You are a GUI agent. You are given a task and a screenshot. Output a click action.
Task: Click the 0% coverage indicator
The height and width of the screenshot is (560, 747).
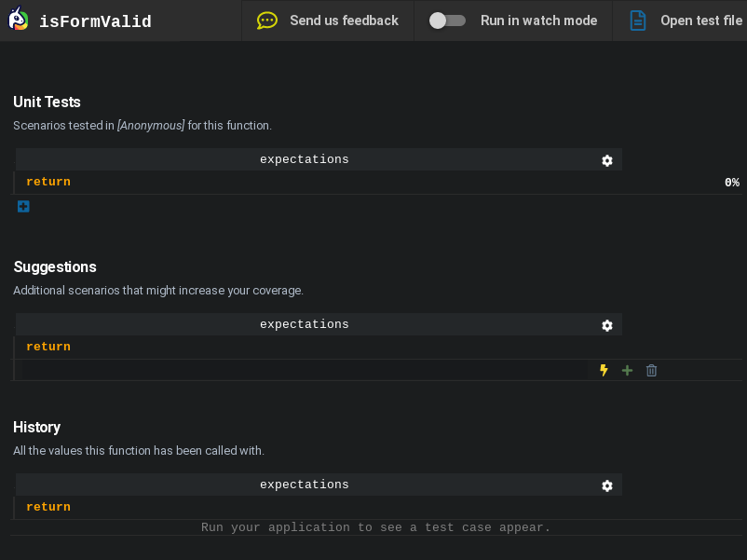click(731, 183)
